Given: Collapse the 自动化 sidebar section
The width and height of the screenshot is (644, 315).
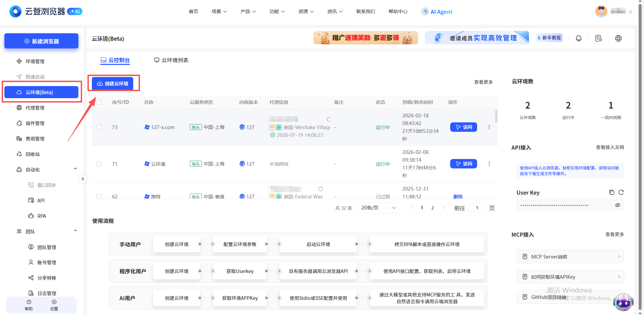Looking at the screenshot, I should [x=75, y=168].
